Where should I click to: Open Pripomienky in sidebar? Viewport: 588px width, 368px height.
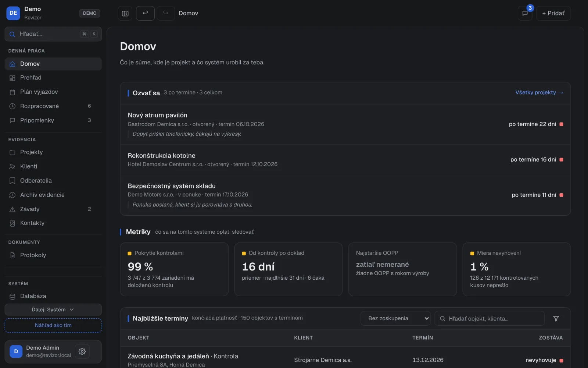[53, 120]
